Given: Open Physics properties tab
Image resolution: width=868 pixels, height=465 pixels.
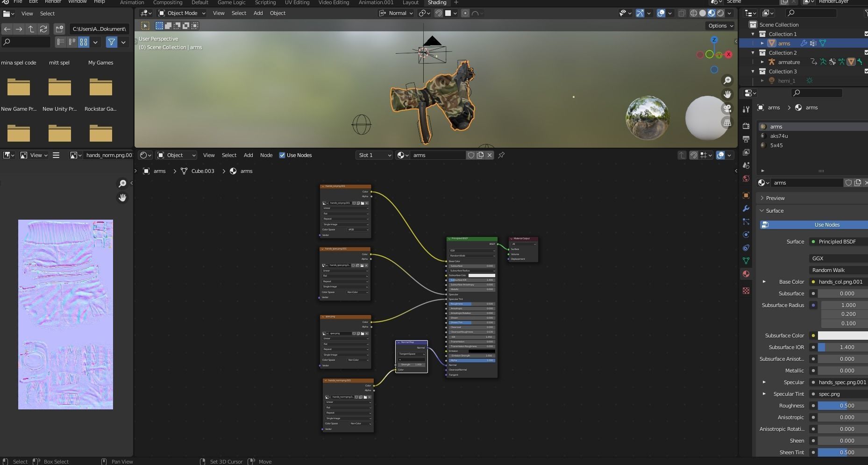Looking at the screenshot, I should pos(746,235).
